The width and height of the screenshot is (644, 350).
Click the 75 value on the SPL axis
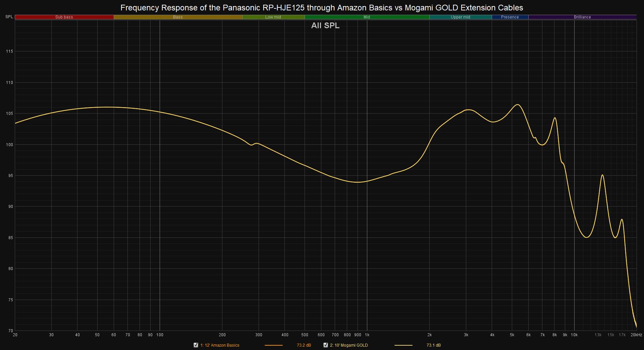pyautogui.click(x=11, y=300)
